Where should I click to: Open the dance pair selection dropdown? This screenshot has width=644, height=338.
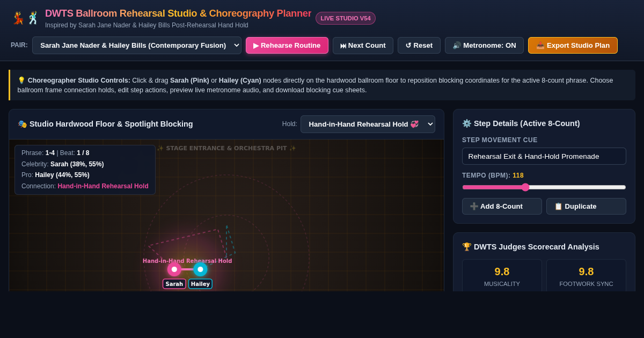tap(137, 45)
